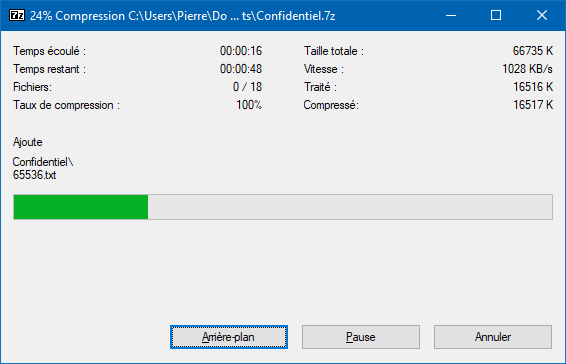Click the Confidentiel\ folder path text
566x364 pixels.
[x=43, y=162]
